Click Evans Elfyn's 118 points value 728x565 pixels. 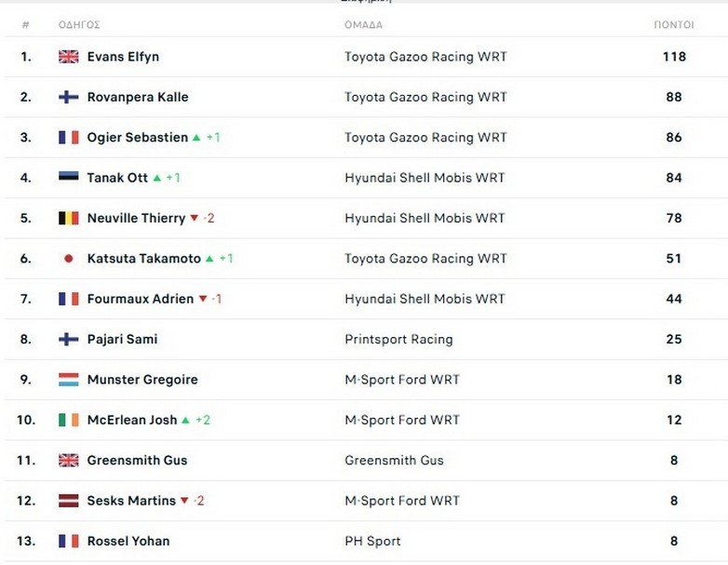coord(674,57)
